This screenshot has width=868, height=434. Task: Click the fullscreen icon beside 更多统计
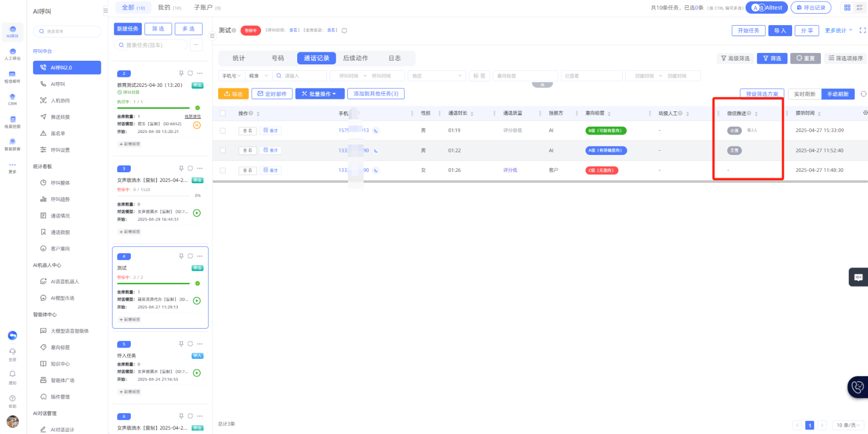point(862,30)
